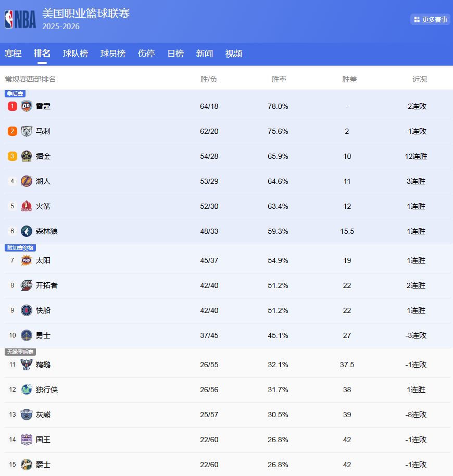Click the Jazz (爵士) team logo
This screenshot has width=453, height=476.
(x=27, y=465)
